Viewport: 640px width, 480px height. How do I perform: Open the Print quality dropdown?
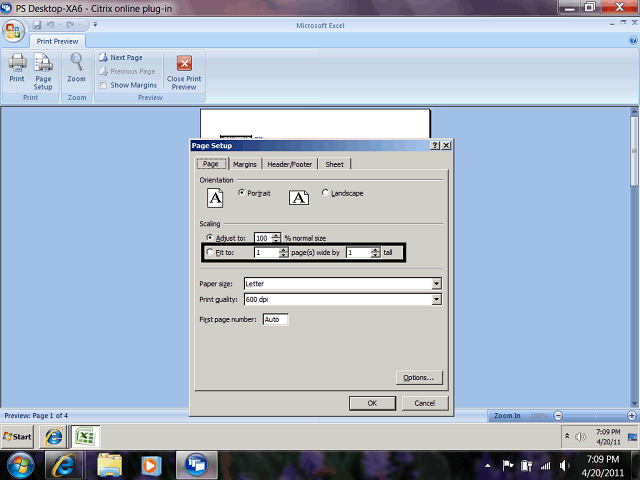pos(436,299)
